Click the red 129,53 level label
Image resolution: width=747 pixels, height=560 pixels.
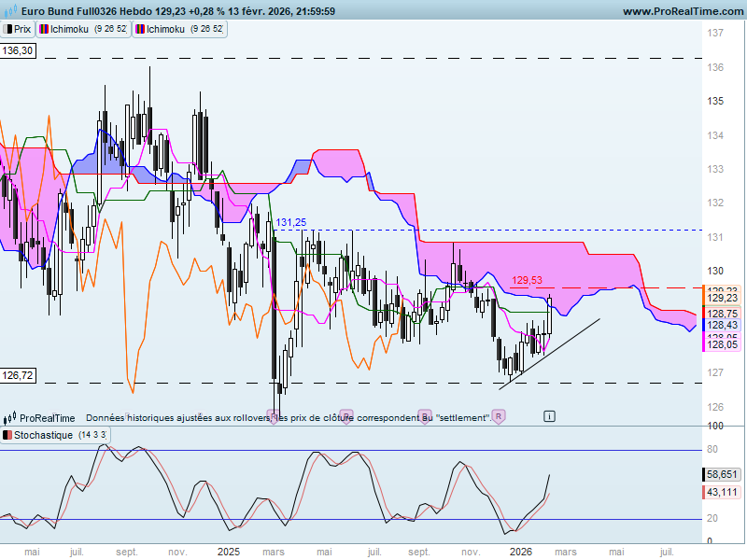tap(527, 280)
